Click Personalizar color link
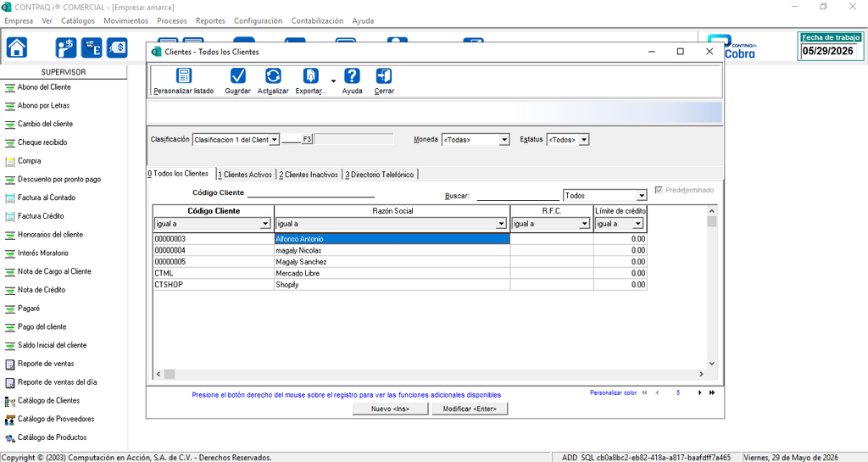Viewport: 868px width, 462px height. pos(614,392)
